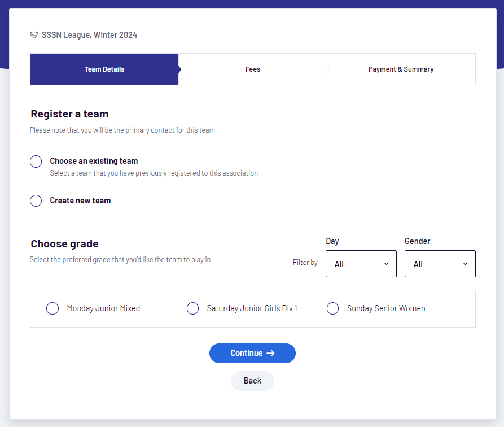Click the preferred grade instruction text
504x427 pixels.
[x=120, y=260]
